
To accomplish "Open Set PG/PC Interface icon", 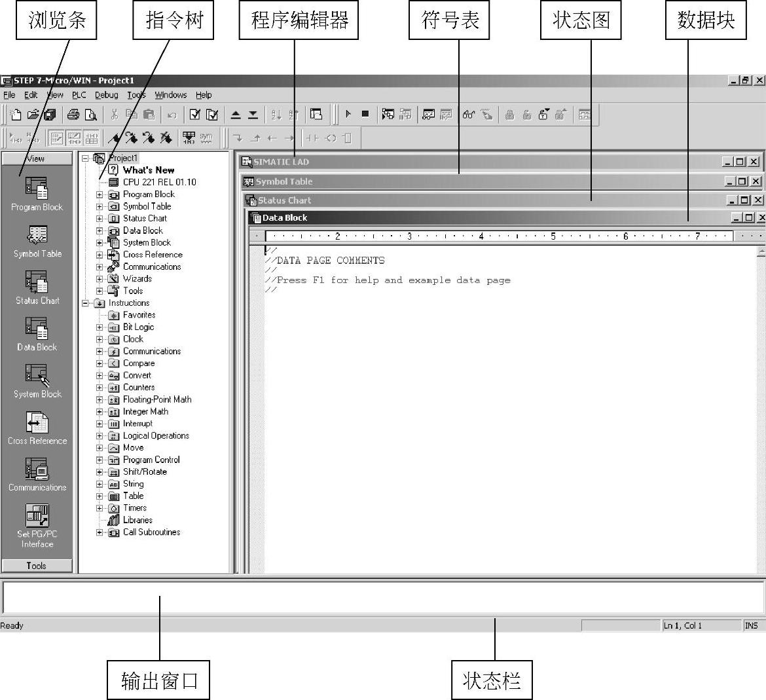I will (37, 526).
